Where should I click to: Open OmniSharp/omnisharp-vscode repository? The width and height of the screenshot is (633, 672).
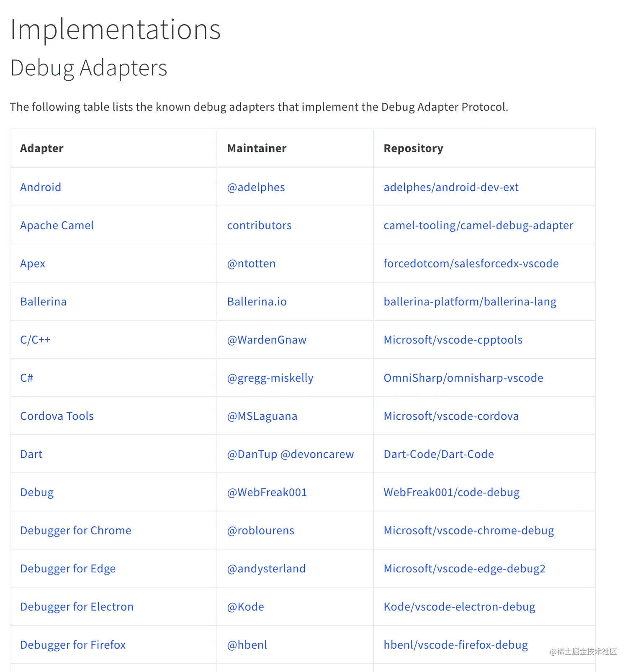[463, 378]
